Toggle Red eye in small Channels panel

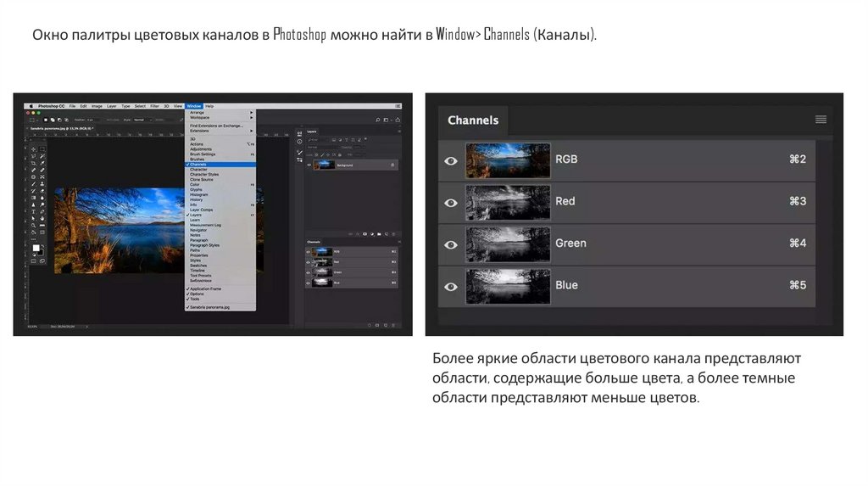(x=308, y=262)
